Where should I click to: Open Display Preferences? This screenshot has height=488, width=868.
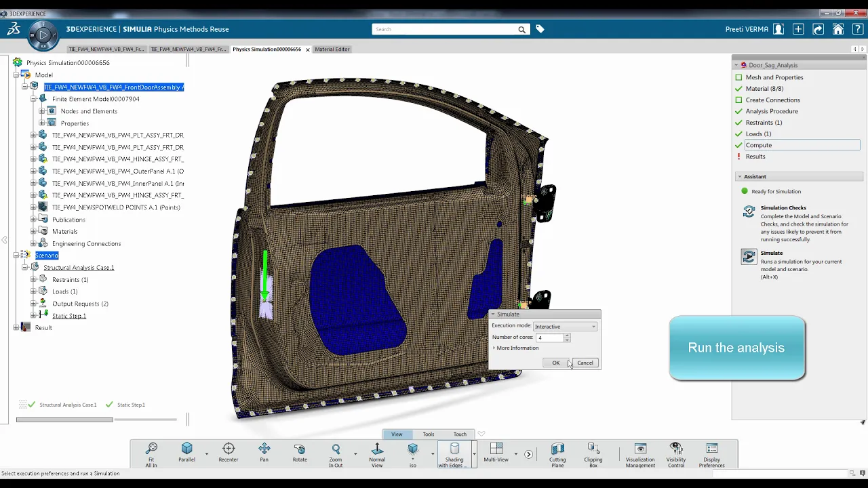pyautogui.click(x=711, y=454)
